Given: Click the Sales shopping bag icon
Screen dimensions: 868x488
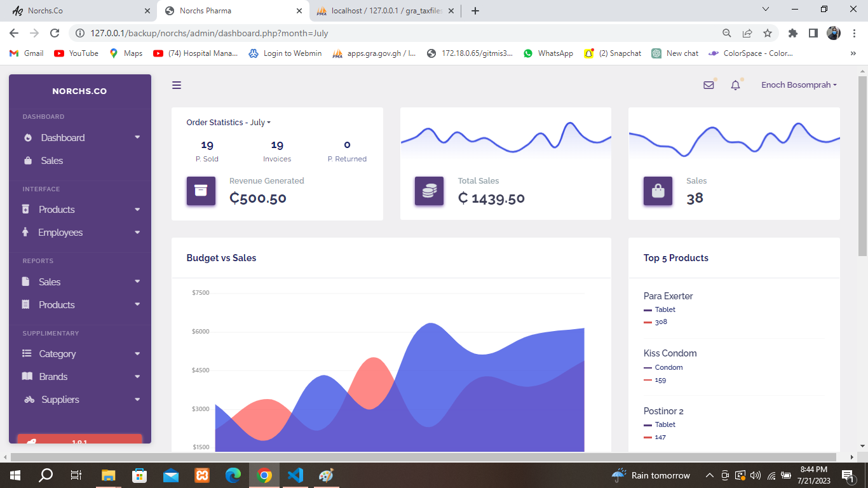Looking at the screenshot, I should 658,191.
